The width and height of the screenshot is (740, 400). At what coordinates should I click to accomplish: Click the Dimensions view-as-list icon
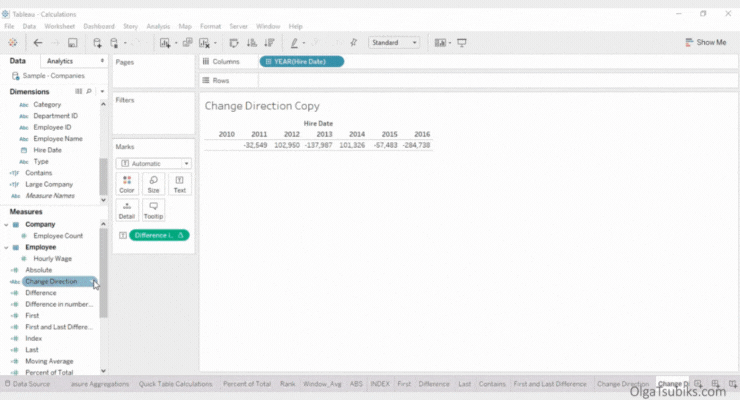tap(78, 92)
